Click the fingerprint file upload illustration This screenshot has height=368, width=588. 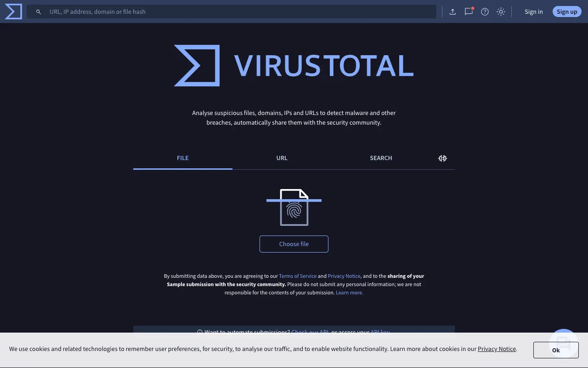pos(294,207)
